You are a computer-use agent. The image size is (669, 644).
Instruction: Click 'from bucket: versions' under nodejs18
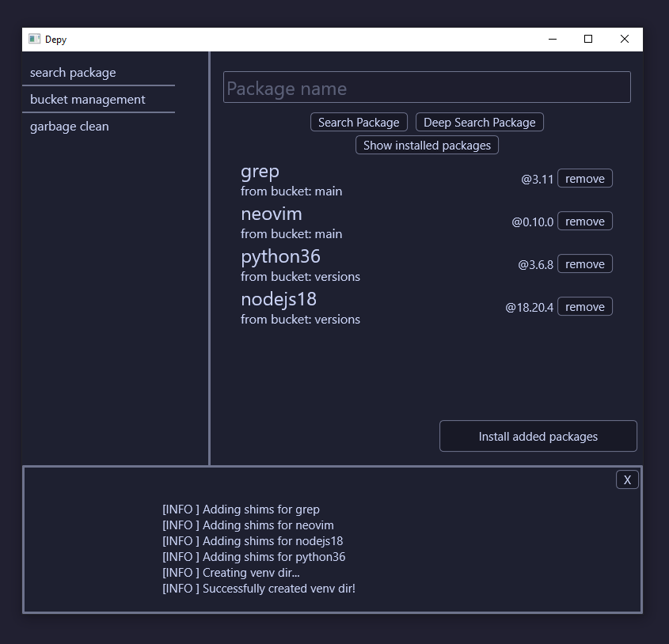[x=300, y=319]
